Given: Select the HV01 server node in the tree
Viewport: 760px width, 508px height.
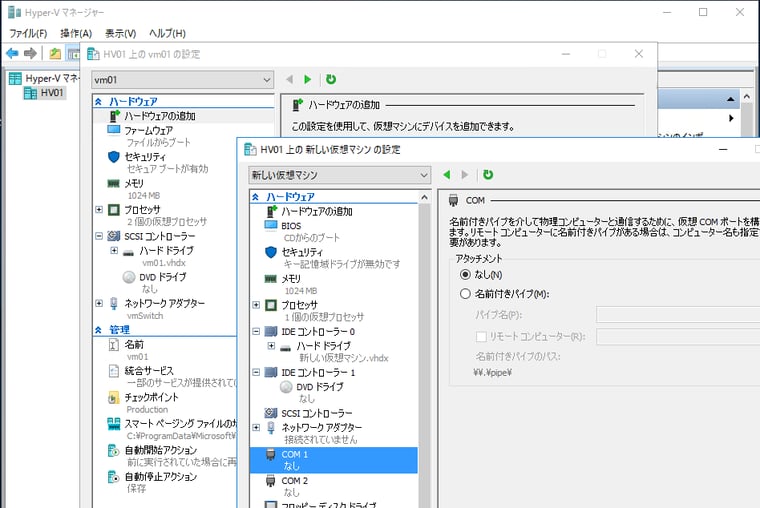Looking at the screenshot, I should [x=51, y=93].
